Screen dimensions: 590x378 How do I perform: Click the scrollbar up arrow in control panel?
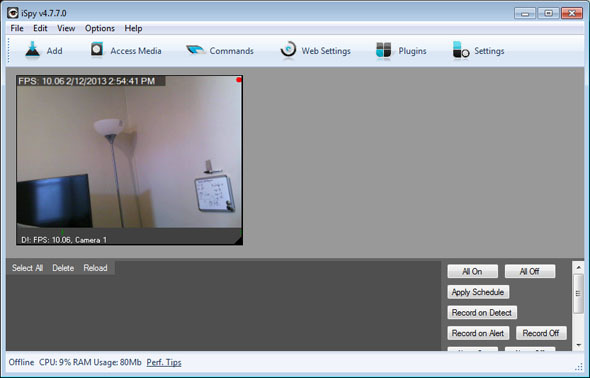(578, 267)
